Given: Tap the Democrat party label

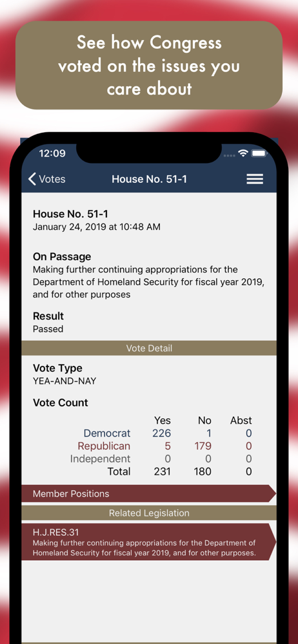Looking at the screenshot, I should [x=107, y=433].
